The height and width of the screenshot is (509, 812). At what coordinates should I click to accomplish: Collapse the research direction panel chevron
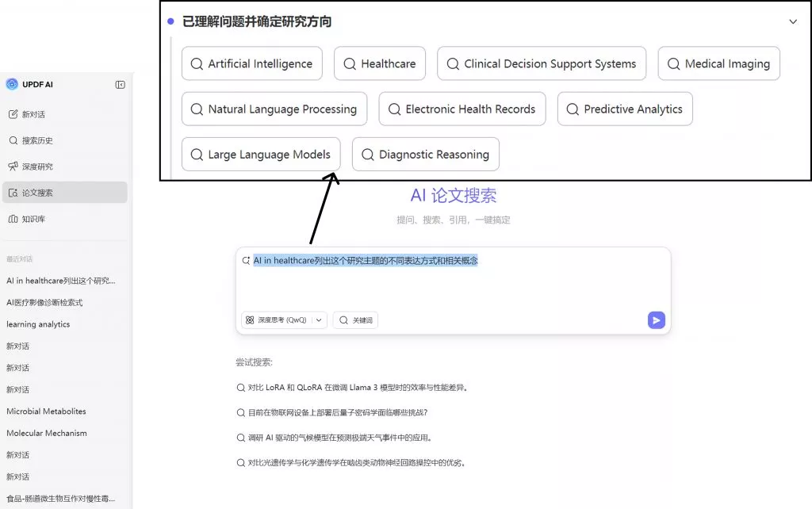click(793, 22)
